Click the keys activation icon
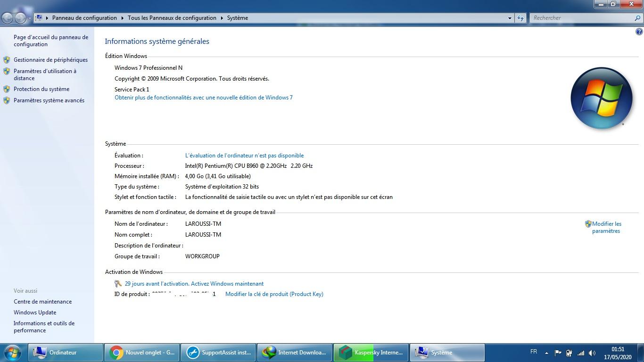The width and height of the screenshot is (644, 362). [x=118, y=284]
